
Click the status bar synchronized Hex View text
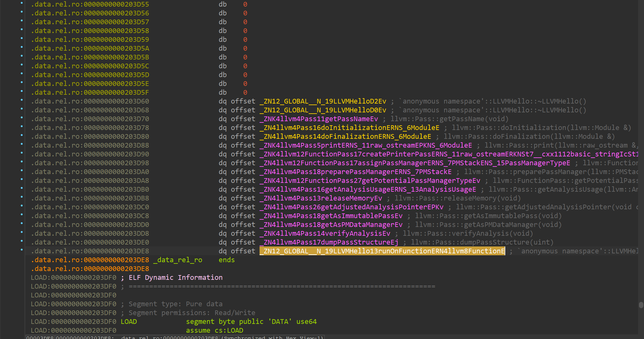tap(272, 337)
